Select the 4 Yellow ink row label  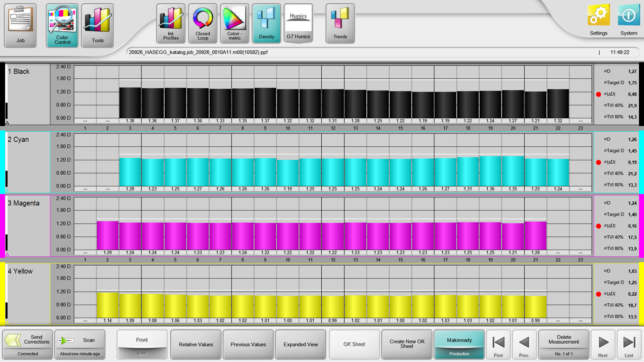click(20, 271)
